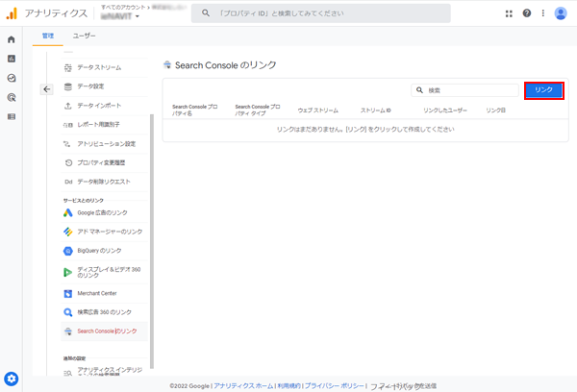The image size is (577, 392).
Task: Open the Explore icon in left rail
Action: (x=12, y=78)
